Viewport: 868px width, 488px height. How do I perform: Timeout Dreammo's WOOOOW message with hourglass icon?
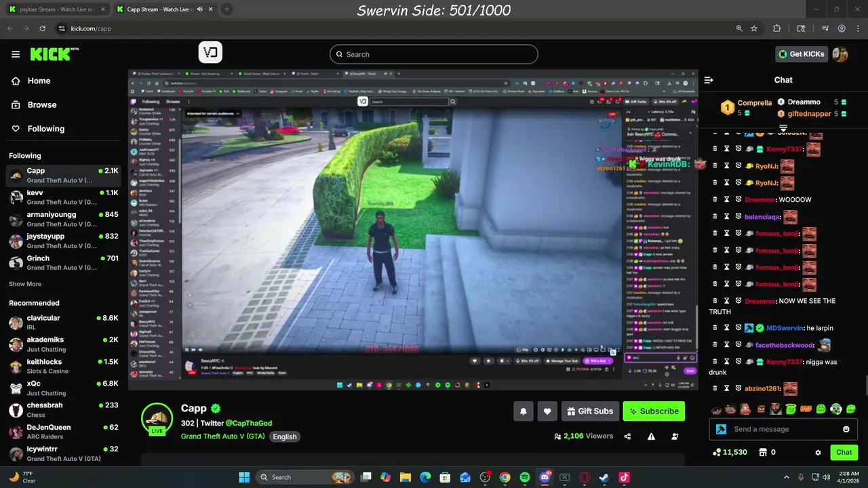pyautogui.click(x=727, y=200)
